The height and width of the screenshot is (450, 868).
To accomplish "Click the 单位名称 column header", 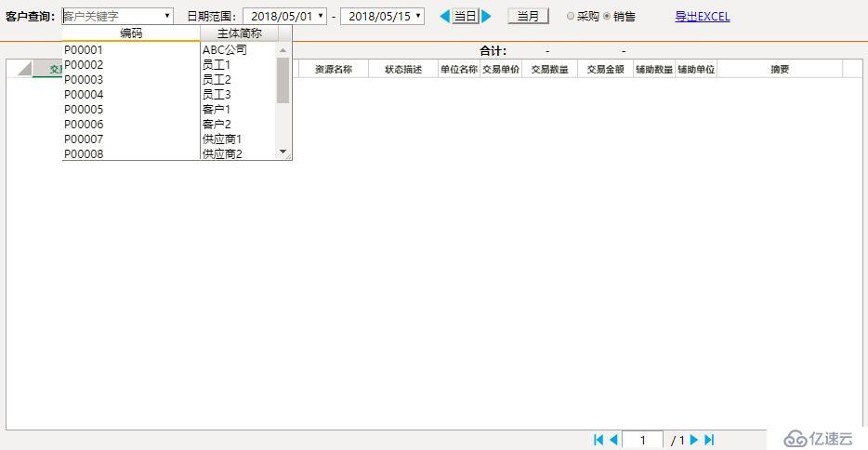I will (459, 69).
